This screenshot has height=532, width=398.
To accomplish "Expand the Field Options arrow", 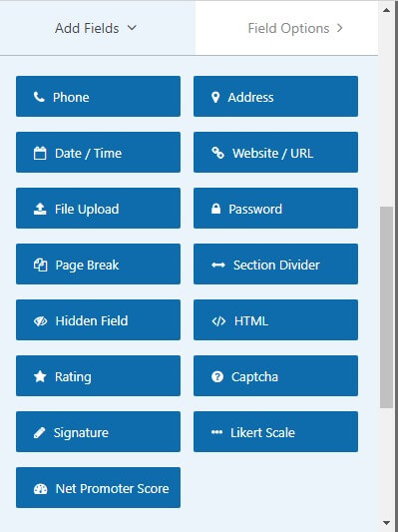I will (340, 28).
